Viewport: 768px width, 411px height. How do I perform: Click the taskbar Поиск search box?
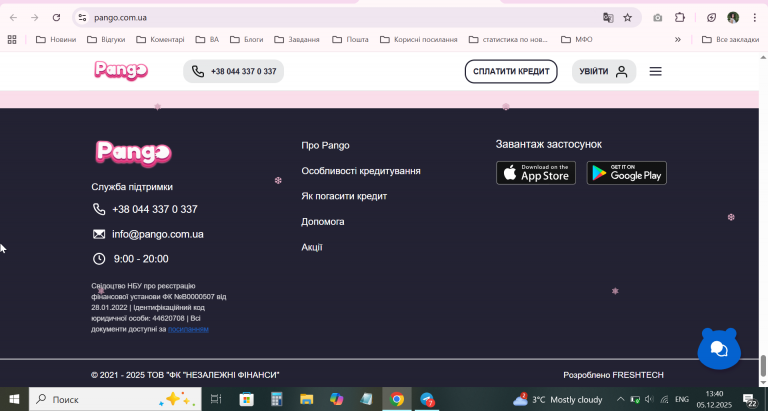[x=115, y=399]
